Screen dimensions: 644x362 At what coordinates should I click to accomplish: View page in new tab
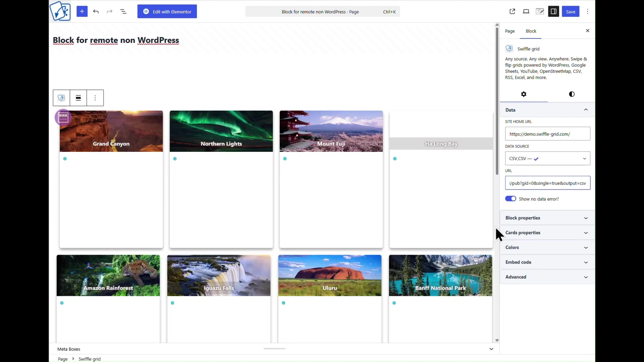[512, 11]
